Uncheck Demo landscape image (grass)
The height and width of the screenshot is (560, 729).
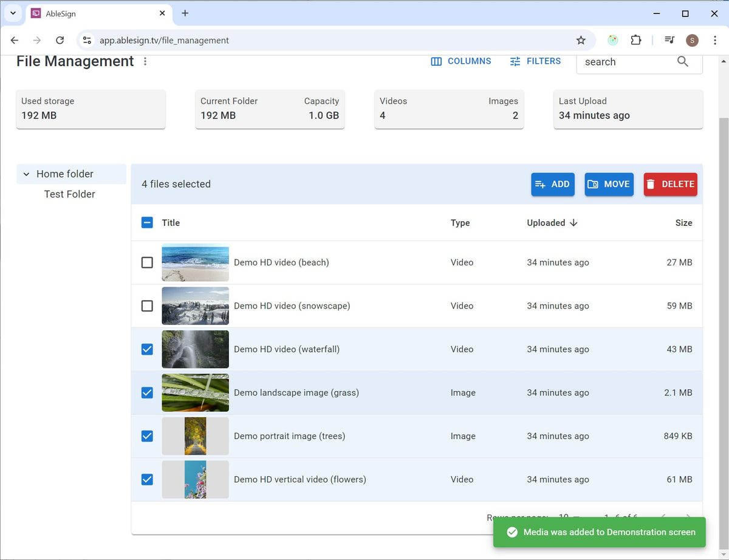pos(146,392)
